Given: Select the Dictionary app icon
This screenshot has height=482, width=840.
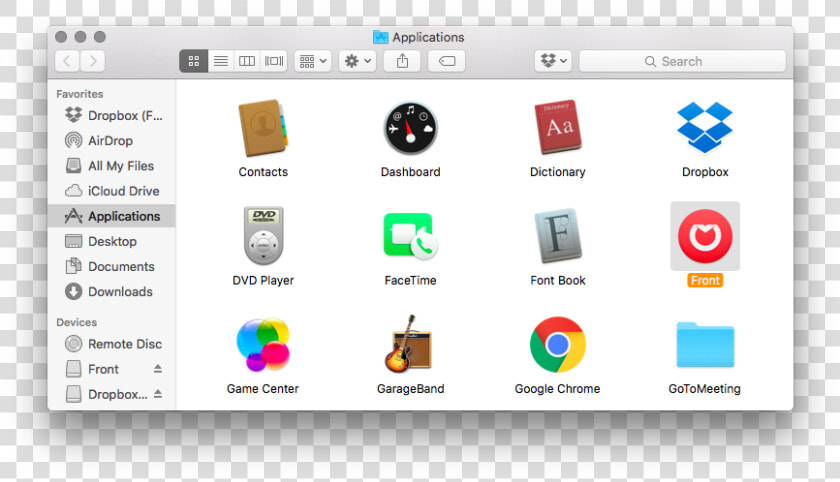Looking at the screenshot, I should (558, 127).
